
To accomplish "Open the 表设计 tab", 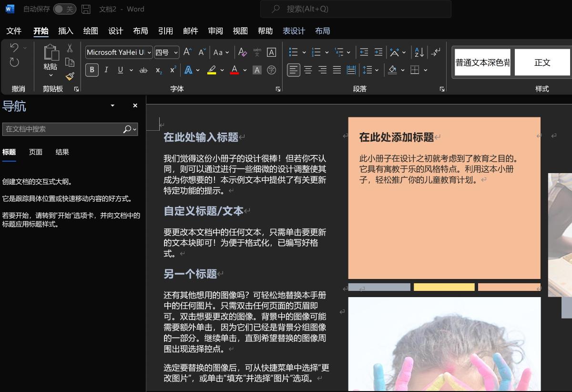I will 294,31.
